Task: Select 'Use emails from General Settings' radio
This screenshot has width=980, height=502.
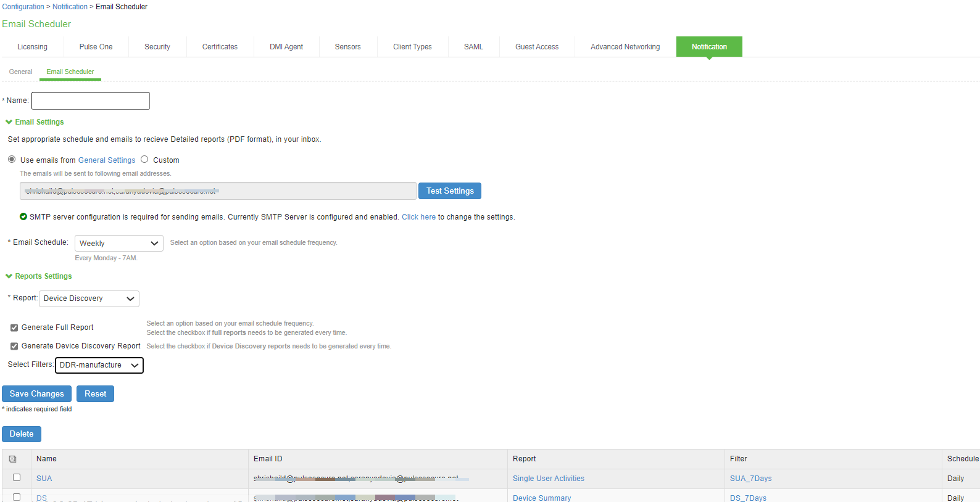Action: click(12, 159)
